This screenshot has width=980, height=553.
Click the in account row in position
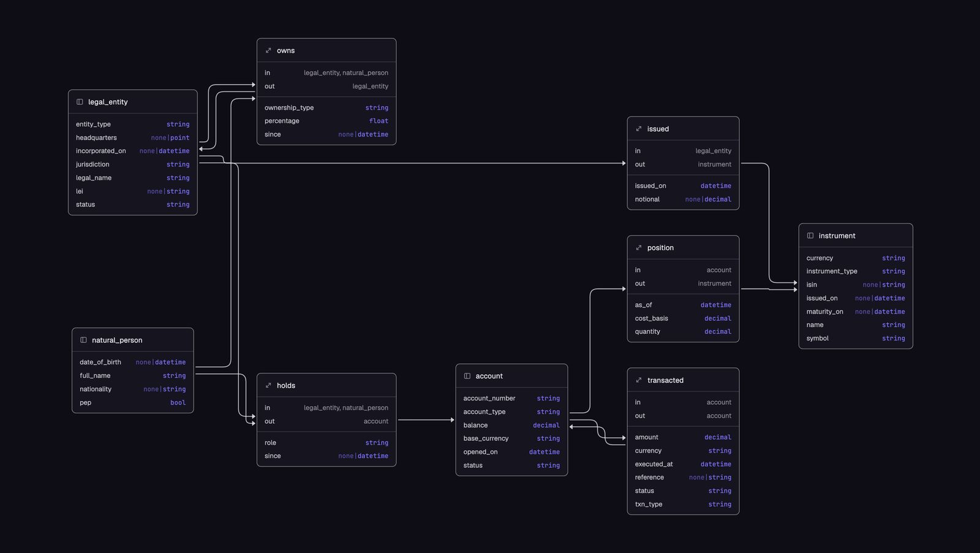(x=683, y=270)
